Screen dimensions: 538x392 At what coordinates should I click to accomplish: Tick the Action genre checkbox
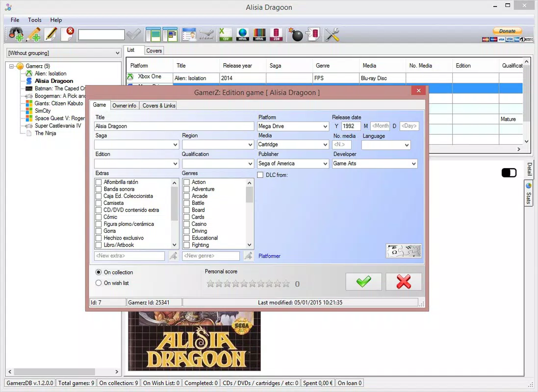[187, 182]
